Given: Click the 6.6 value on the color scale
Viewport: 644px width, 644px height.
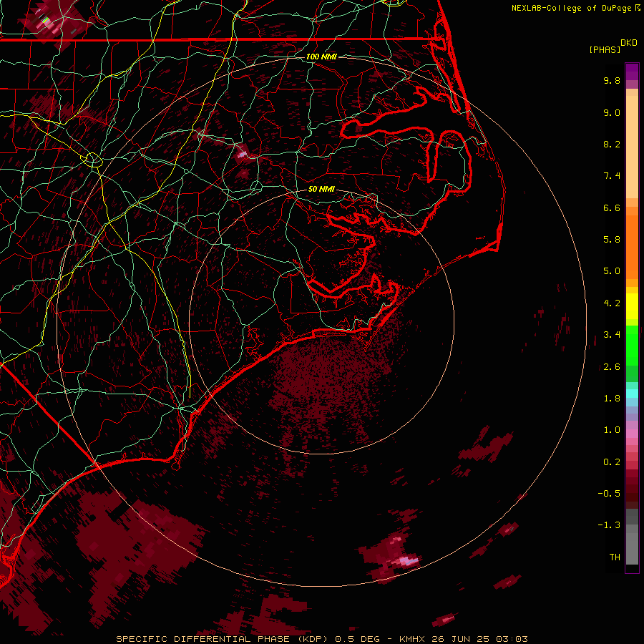Looking at the screenshot, I should 612,208.
